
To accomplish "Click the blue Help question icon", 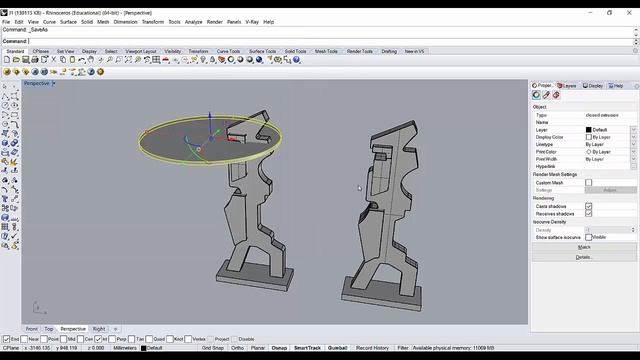I will tap(296, 60).
